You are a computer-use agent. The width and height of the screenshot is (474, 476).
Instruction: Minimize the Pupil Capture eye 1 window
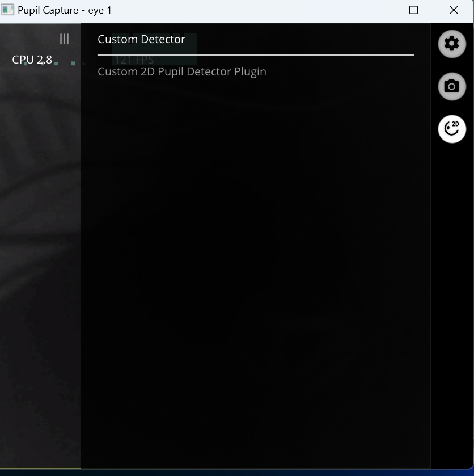pos(374,10)
